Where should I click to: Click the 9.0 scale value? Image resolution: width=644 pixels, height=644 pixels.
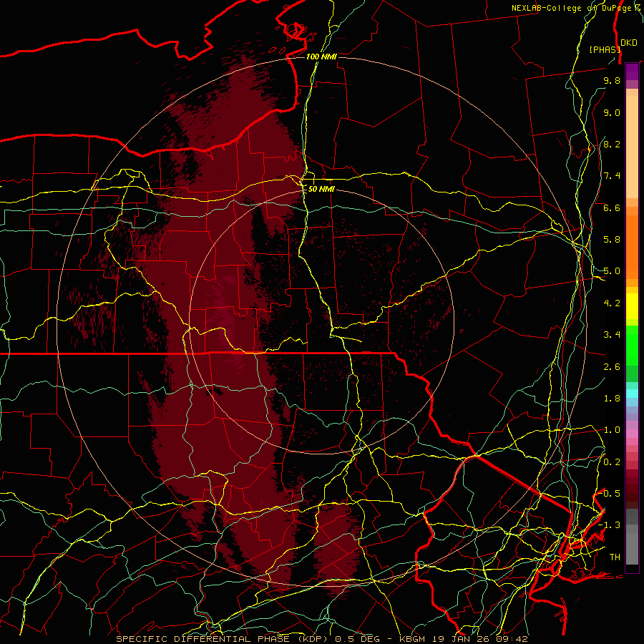[x=612, y=112]
